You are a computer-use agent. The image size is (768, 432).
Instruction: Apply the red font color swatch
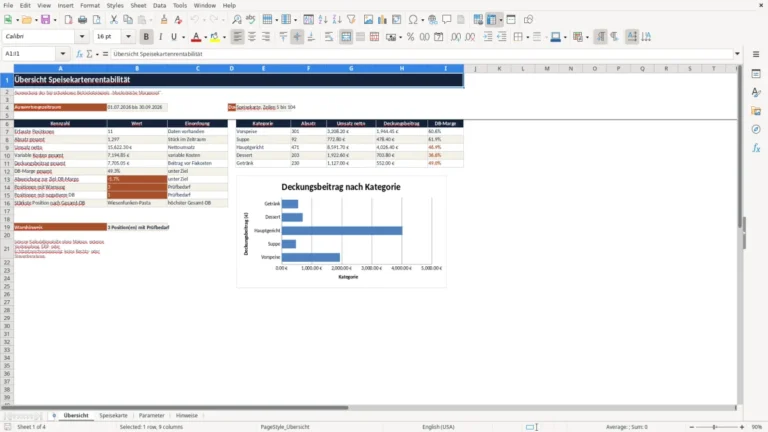click(196, 37)
